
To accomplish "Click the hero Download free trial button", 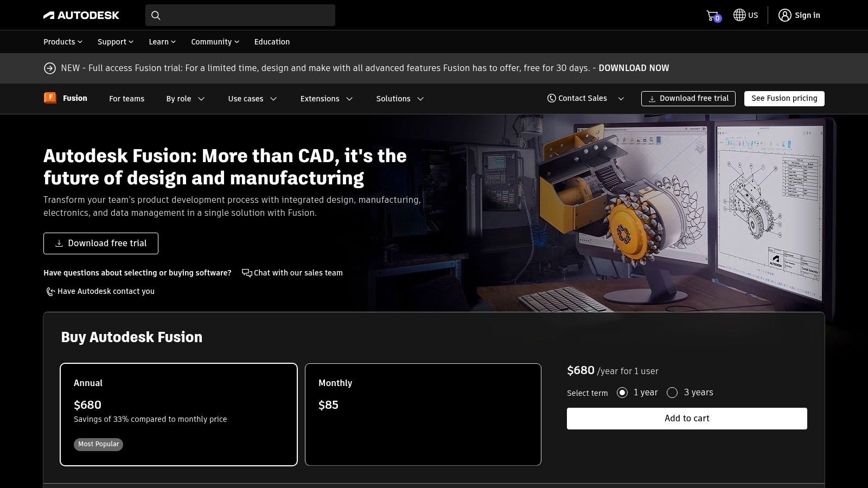I will (x=101, y=243).
